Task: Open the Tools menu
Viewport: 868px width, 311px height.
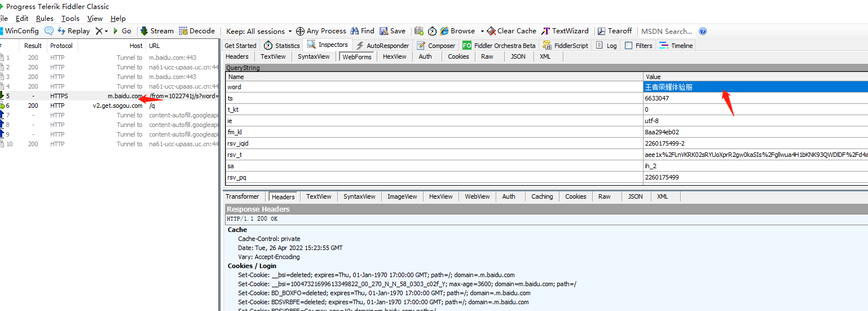Action: (x=71, y=19)
